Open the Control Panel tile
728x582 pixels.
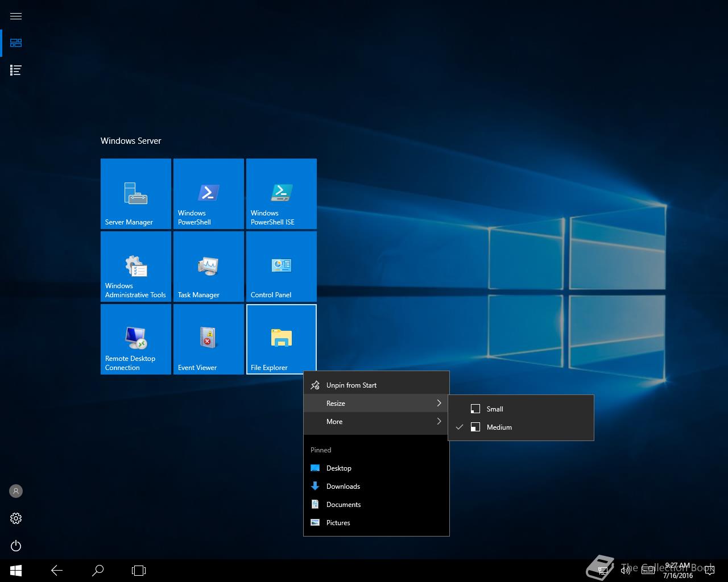point(282,267)
